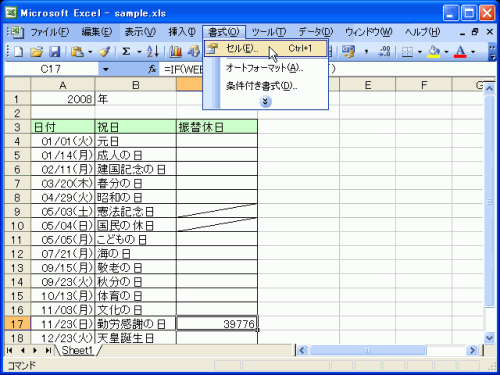Choose セル(E)... from the format menu

click(265, 49)
